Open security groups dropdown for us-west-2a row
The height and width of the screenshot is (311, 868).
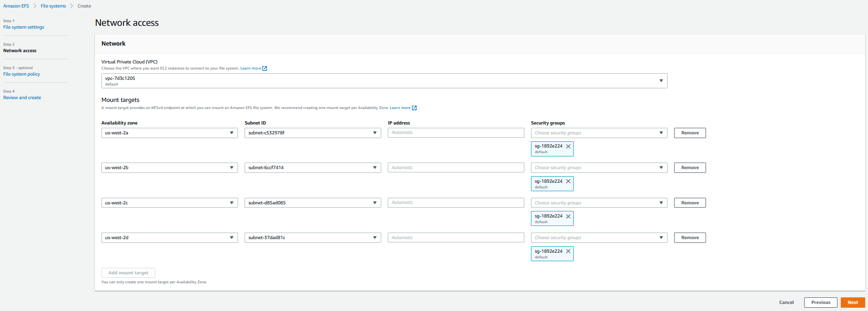599,133
